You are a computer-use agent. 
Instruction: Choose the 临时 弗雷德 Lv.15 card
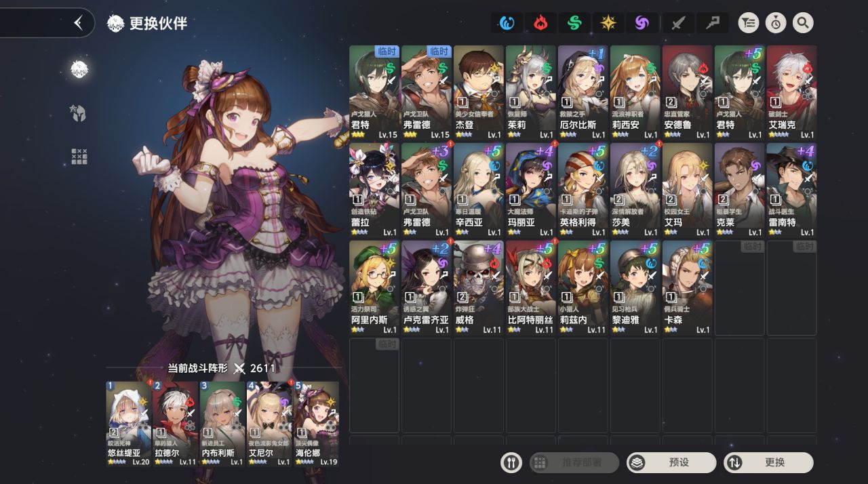pyautogui.click(x=427, y=93)
